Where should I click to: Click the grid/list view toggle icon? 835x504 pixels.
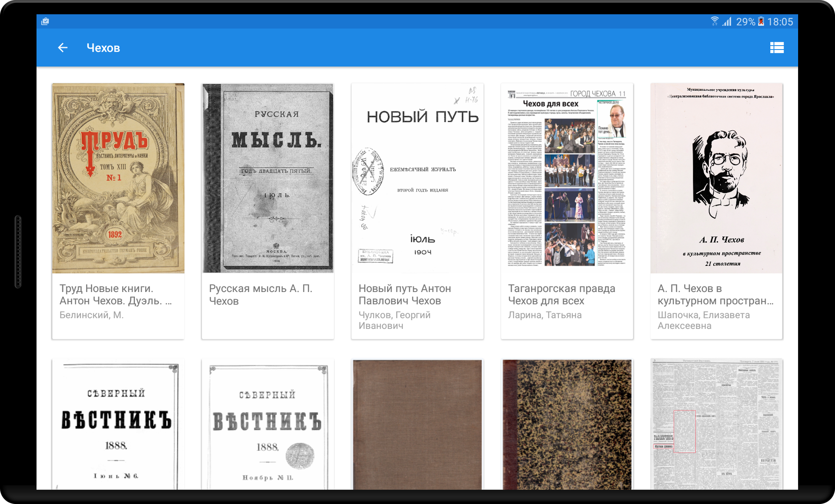[x=777, y=48]
